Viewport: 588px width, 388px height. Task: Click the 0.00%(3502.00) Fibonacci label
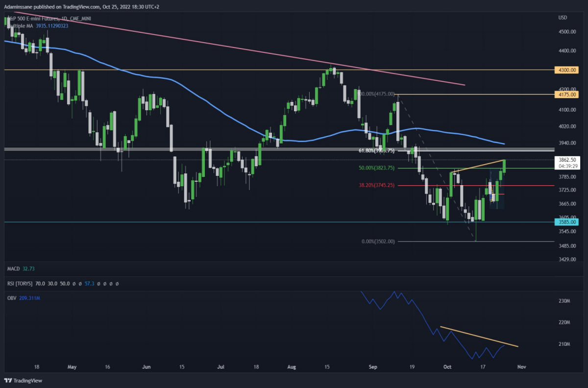coord(378,242)
